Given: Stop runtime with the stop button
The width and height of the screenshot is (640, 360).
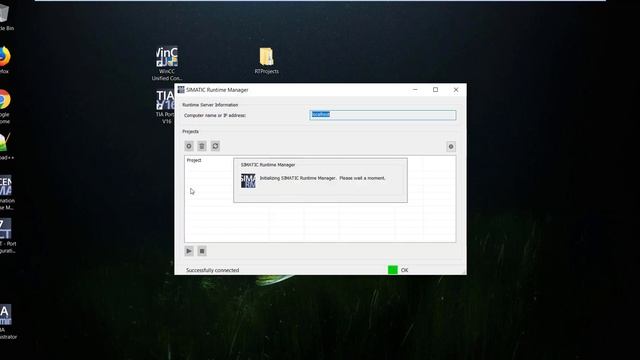Looking at the screenshot, I should [202, 251].
